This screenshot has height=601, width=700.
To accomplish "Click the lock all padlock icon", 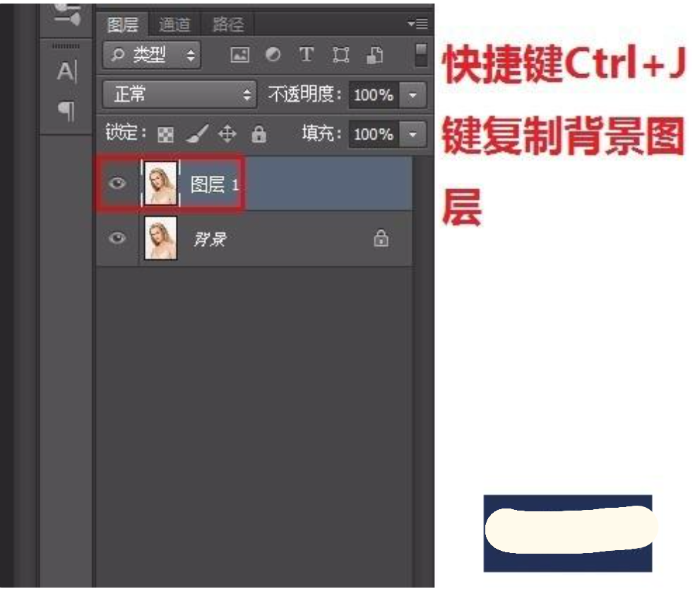I will click(x=259, y=133).
